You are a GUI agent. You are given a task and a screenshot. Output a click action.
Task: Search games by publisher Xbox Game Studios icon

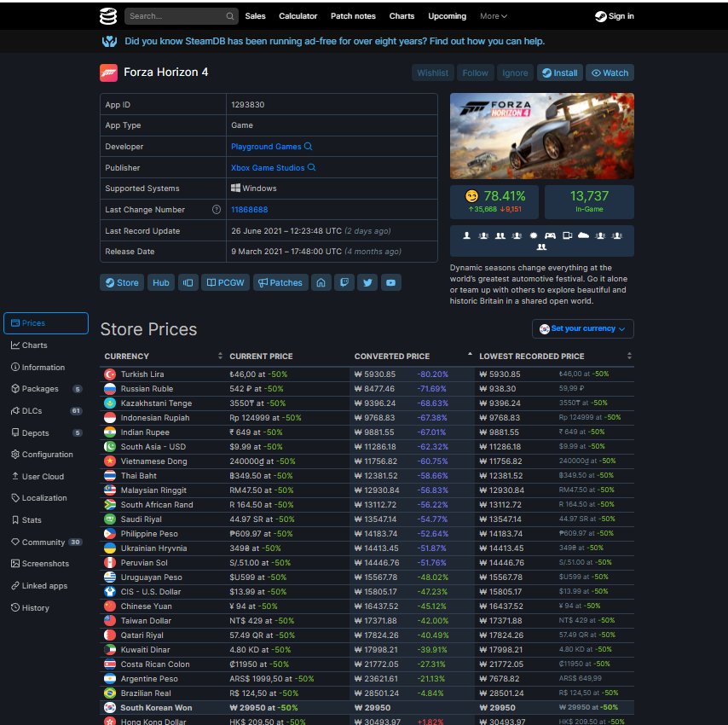(311, 167)
